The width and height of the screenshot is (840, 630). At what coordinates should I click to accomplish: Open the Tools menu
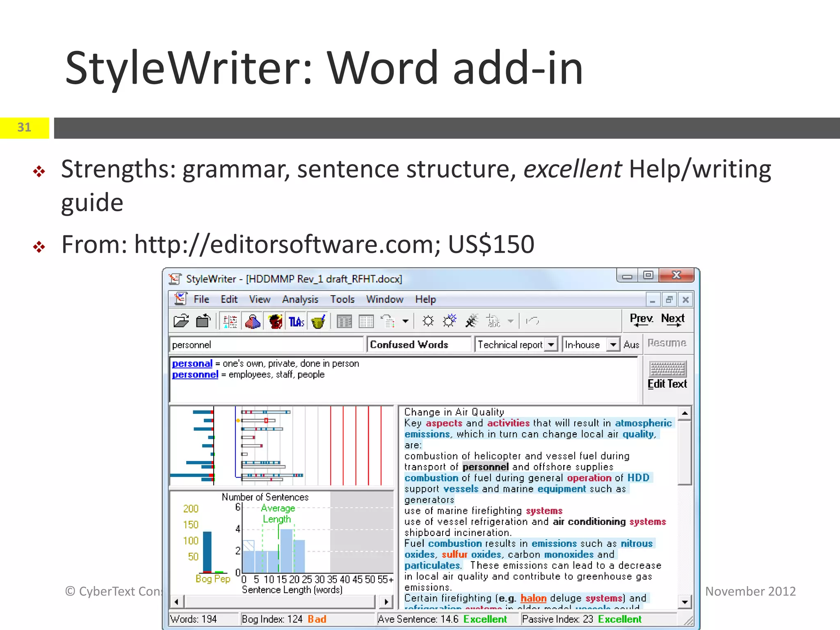pyautogui.click(x=342, y=299)
